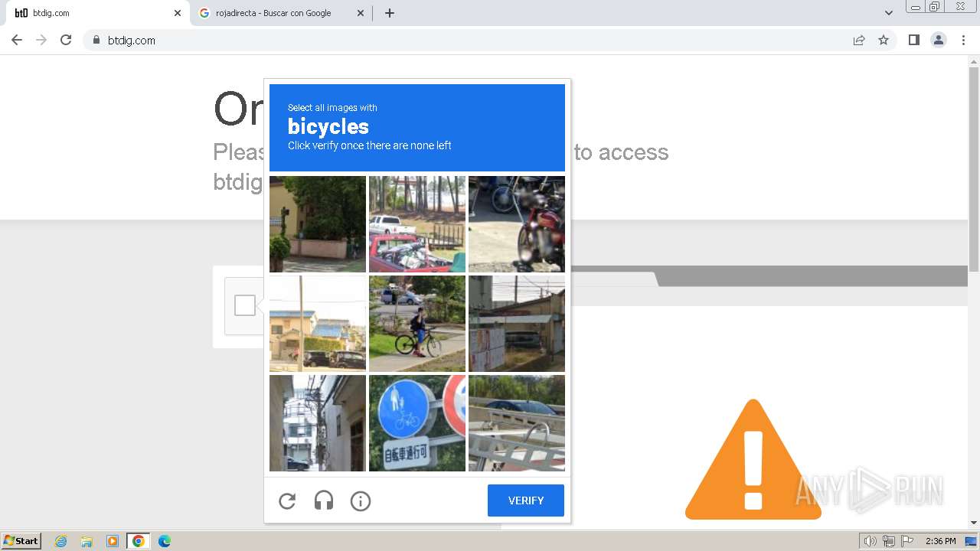Select the tile with utility pole and houses

[318, 324]
